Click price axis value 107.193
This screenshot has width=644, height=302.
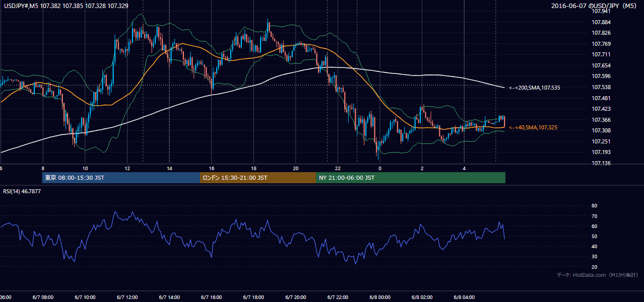[601, 152]
